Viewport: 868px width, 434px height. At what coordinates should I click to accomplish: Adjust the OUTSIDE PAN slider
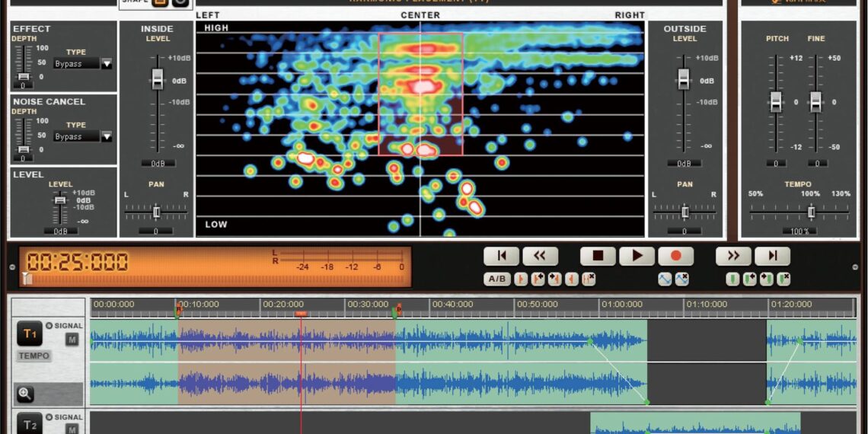tap(685, 212)
